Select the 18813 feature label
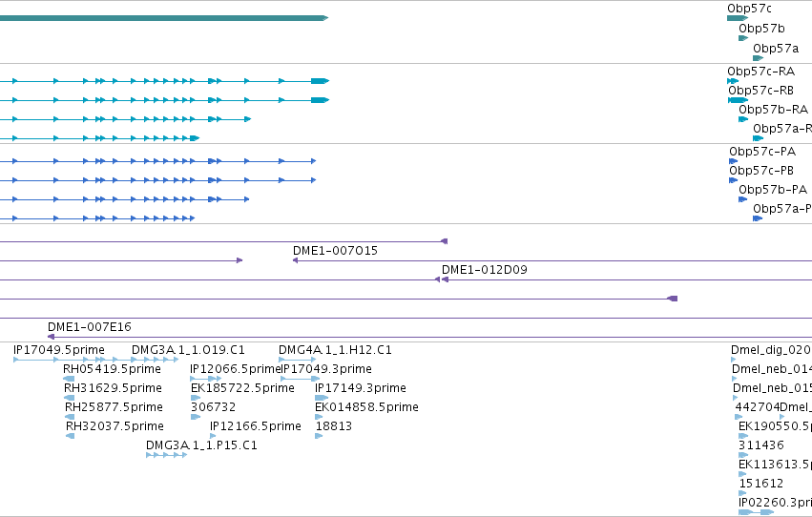Viewport: 812px width, 517px height. 334,427
